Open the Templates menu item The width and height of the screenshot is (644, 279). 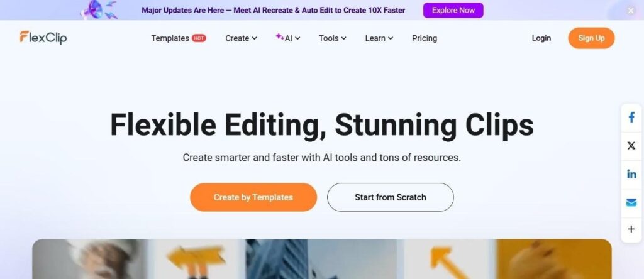pos(170,38)
